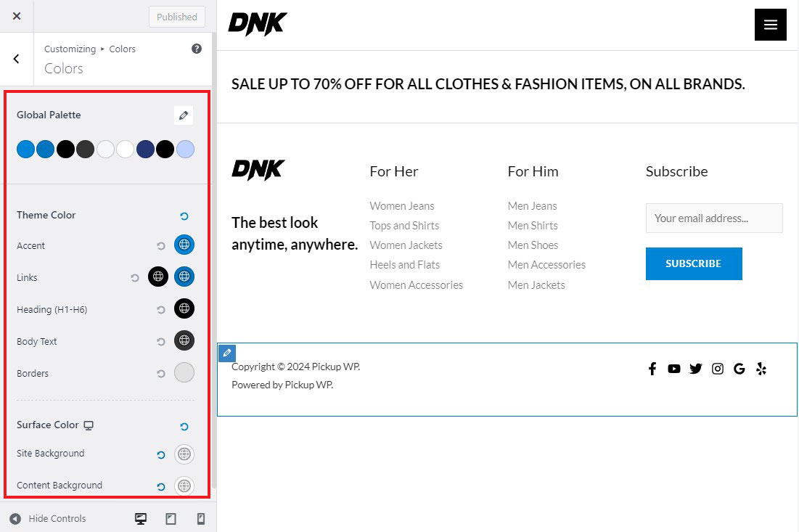Viewport: 799px width, 532px height.
Task: Reset the Accent color
Action: [x=161, y=245]
